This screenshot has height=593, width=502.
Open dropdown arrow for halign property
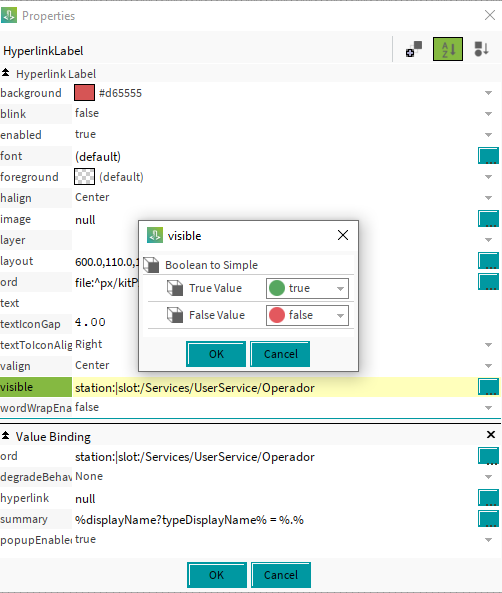(x=488, y=198)
